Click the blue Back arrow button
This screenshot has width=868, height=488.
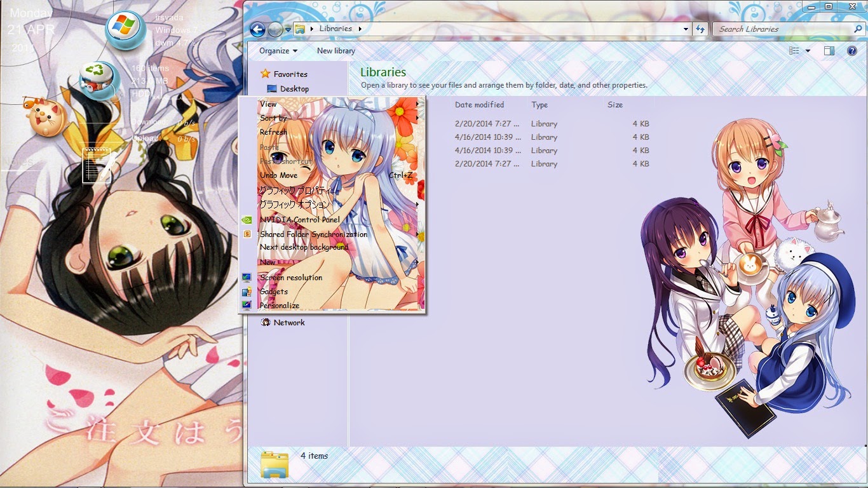pyautogui.click(x=257, y=29)
